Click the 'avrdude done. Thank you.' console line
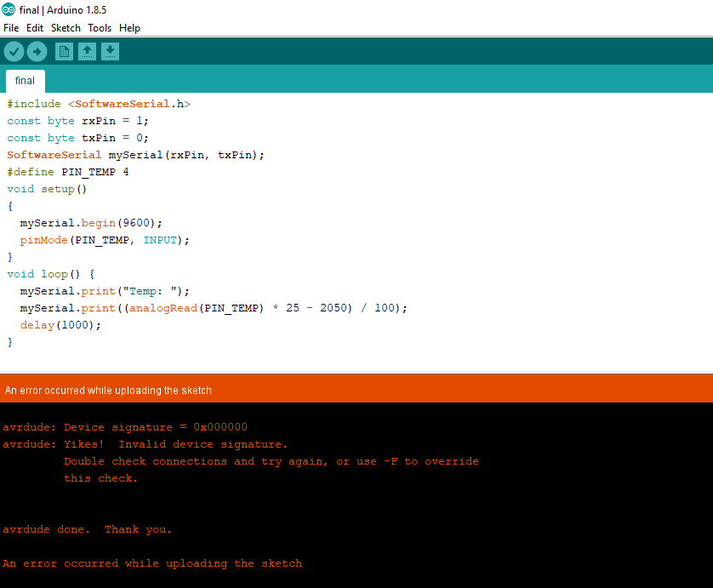The image size is (713, 588). (88, 530)
